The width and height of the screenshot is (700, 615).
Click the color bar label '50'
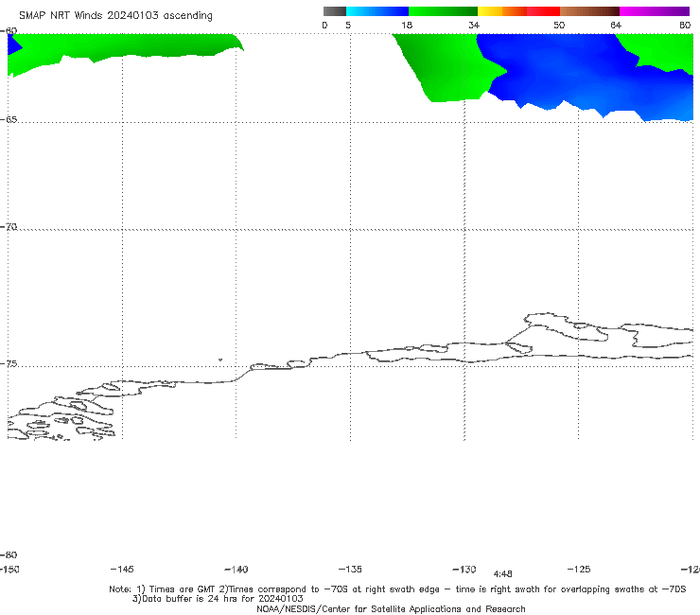click(x=559, y=25)
